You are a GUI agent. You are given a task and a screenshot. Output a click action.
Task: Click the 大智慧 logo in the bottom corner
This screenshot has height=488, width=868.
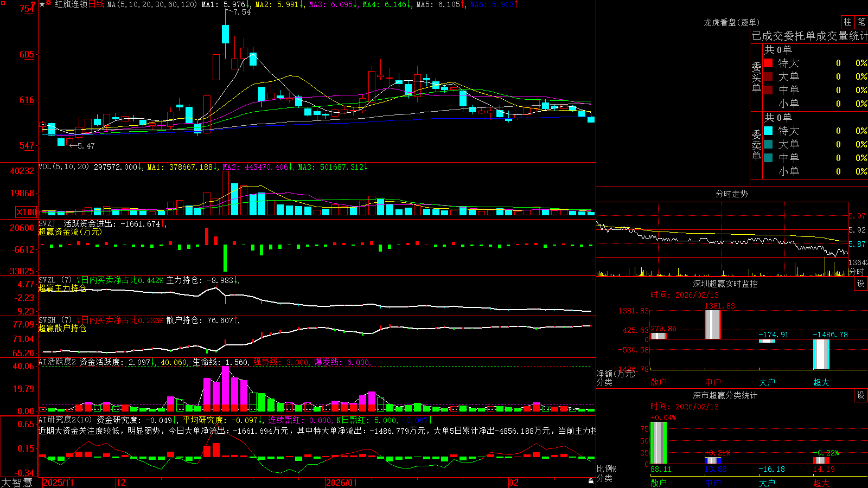point(17,483)
